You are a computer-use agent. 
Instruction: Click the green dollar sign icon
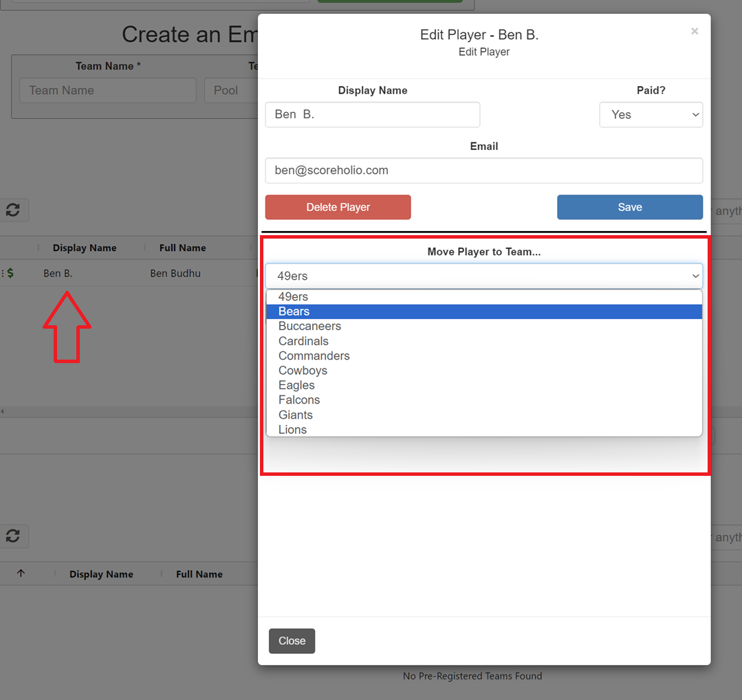tap(10, 273)
